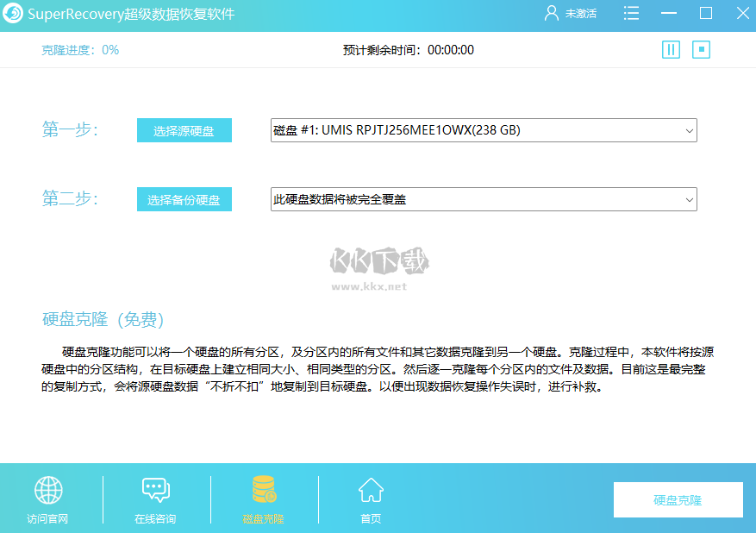Screen dimensions: 756x533
Task: Click the arrow on the 第一步 disk combo box
Action: 688,130
